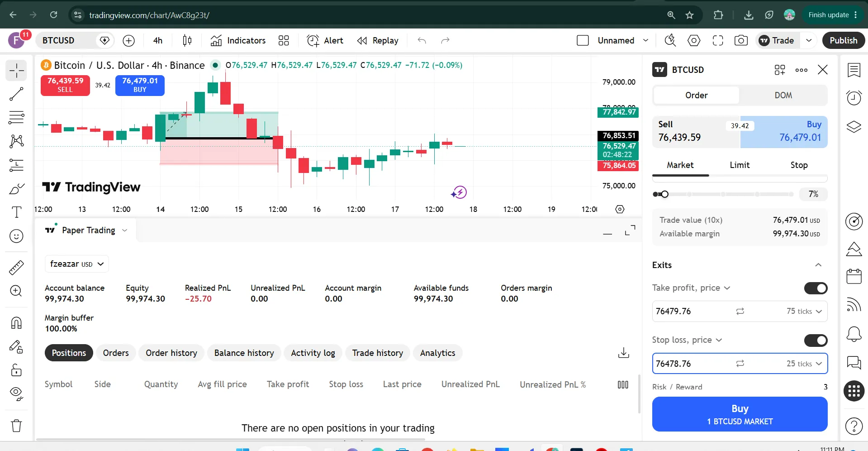Open Windows Start from the taskbar

tap(243, 450)
